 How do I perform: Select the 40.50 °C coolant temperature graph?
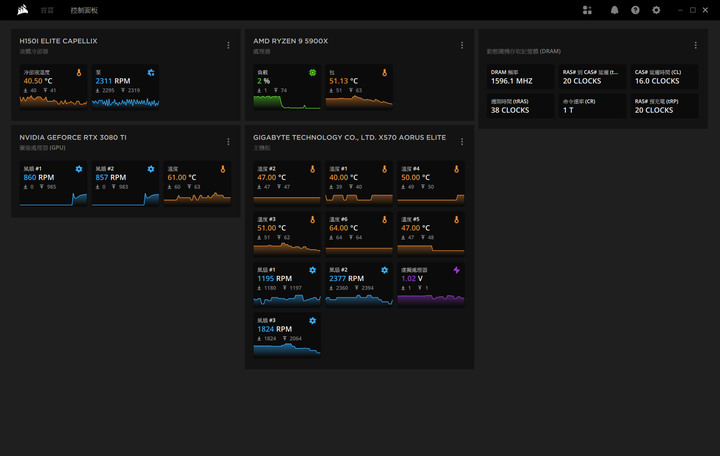click(x=53, y=101)
